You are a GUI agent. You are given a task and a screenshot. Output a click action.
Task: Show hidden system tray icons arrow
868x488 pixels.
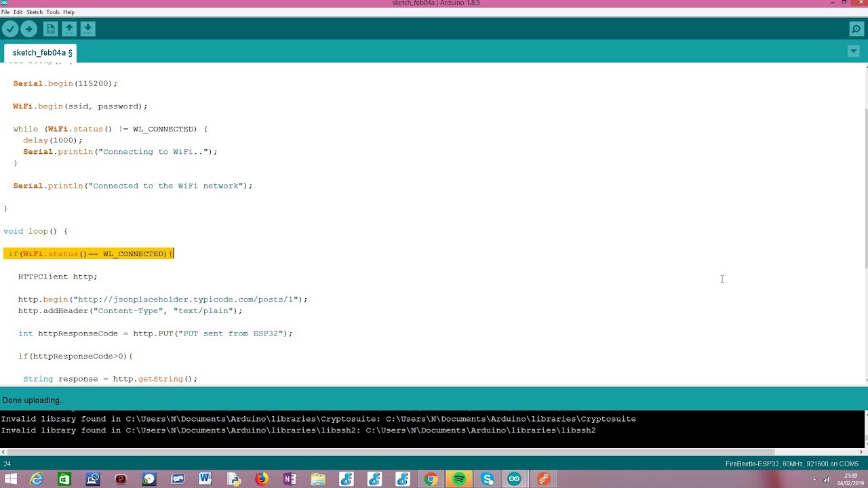click(x=814, y=480)
